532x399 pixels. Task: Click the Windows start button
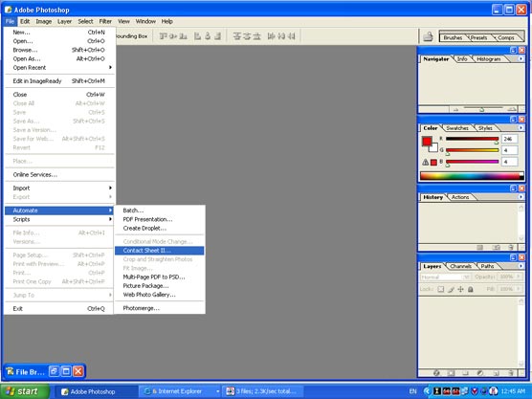[x=25, y=391]
